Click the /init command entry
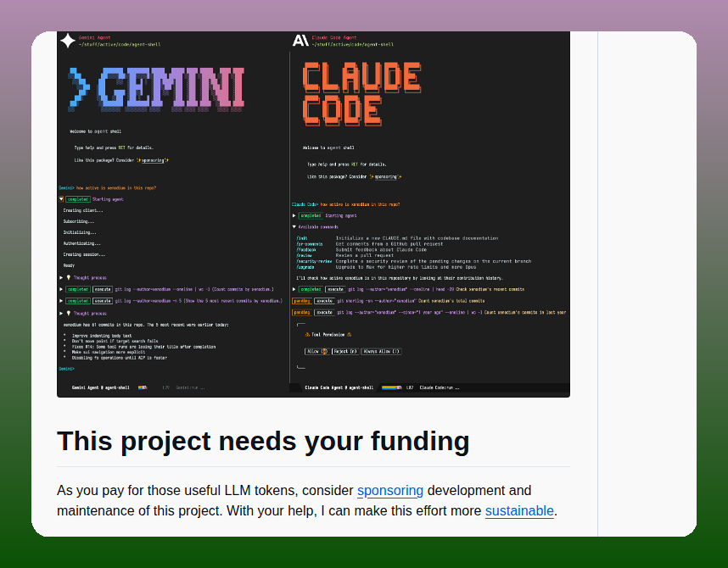Image resolution: width=728 pixels, height=568 pixels. [302, 238]
